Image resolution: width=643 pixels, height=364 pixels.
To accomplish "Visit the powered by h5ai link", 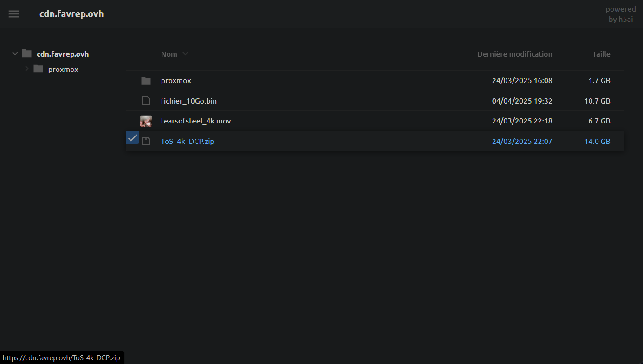I will pos(620,14).
